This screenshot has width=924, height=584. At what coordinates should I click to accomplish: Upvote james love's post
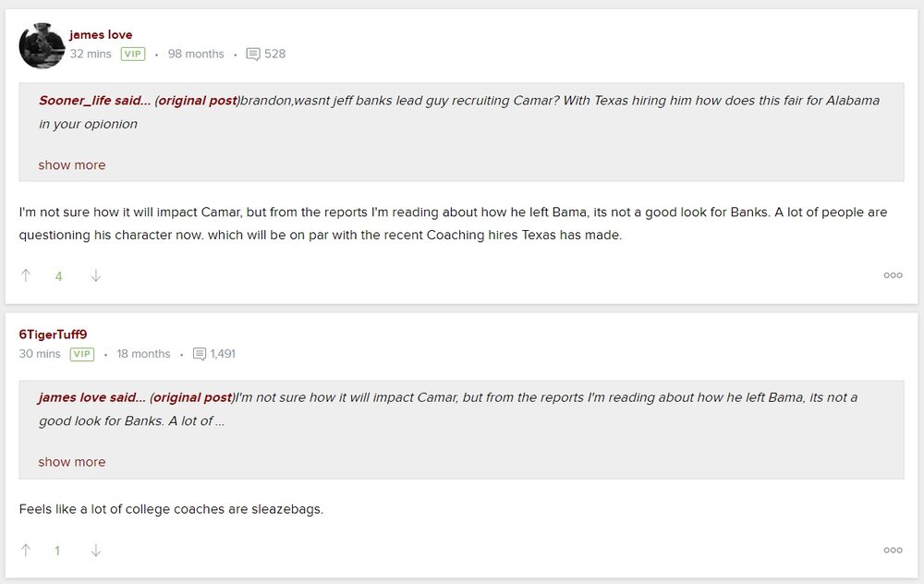pos(26,275)
